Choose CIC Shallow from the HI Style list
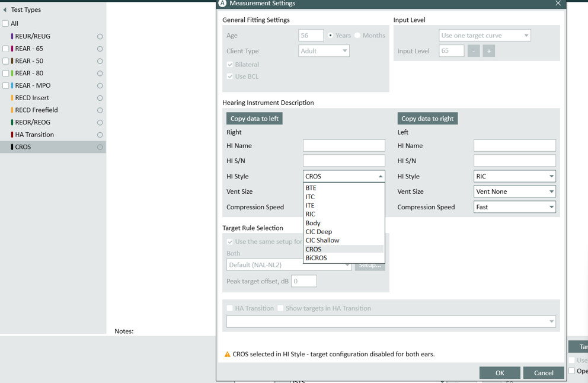The image size is (588, 383). point(344,241)
